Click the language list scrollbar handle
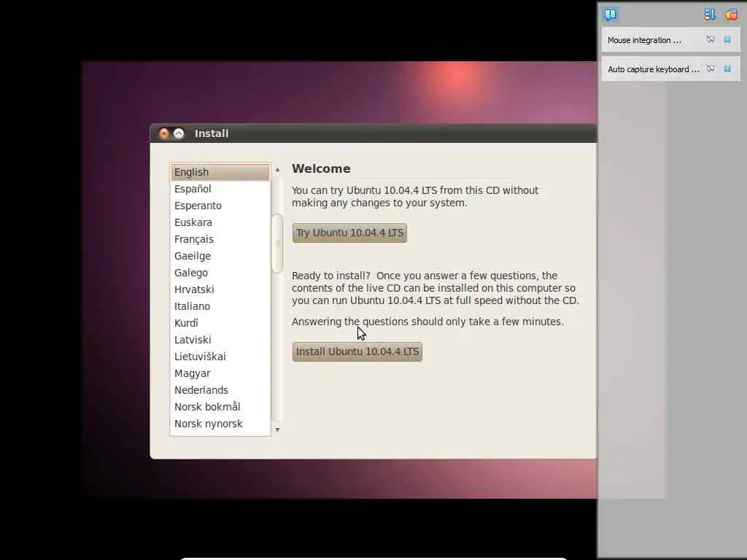Screen dimensions: 747x560 [277, 244]
